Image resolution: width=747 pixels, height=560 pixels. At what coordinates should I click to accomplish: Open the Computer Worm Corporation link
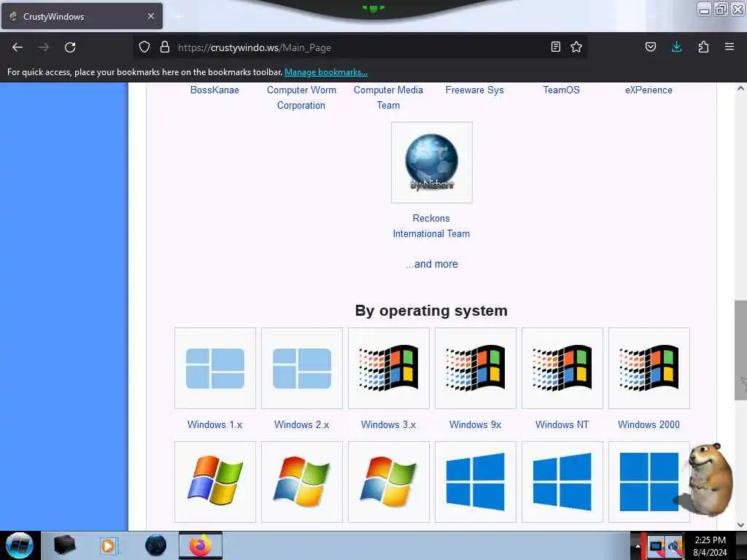click(x=301, y=98)
